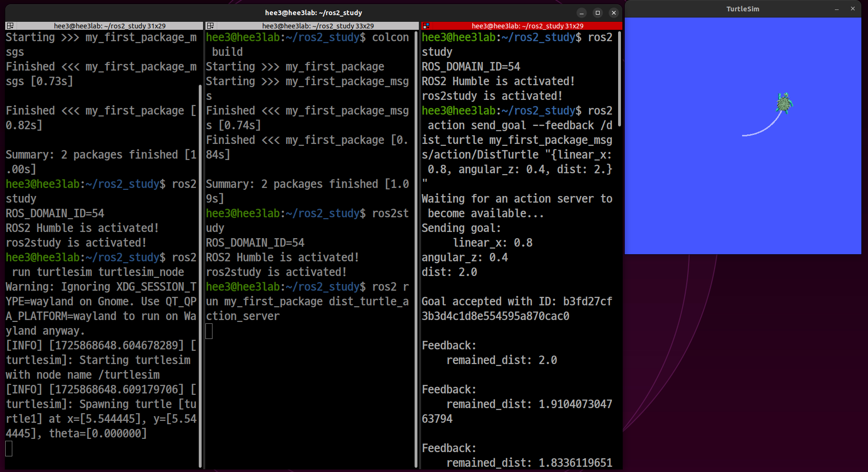Click the turtle sprite in TurtleSim
Viewport: 868px width, 472px height.
coord(784,103)
